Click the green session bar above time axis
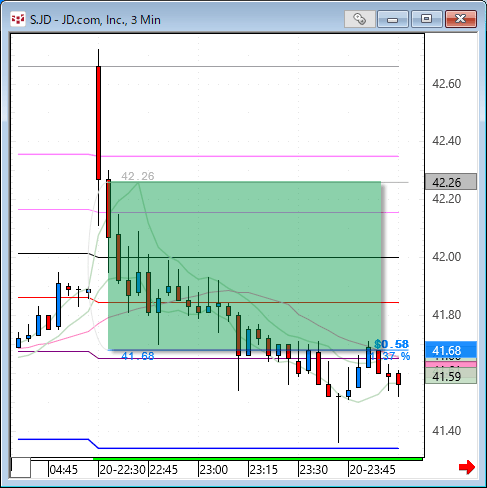The image size is (487, 488). 257,459
